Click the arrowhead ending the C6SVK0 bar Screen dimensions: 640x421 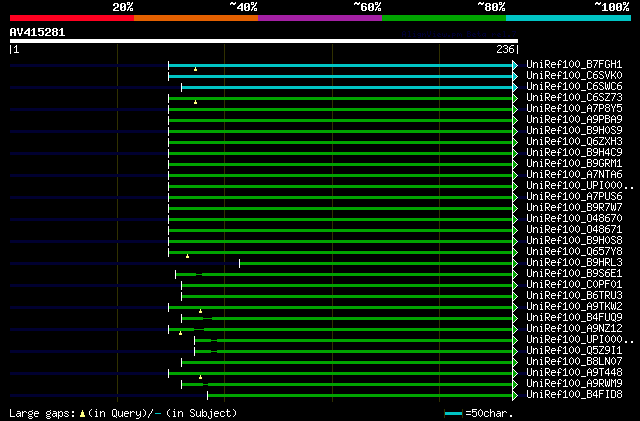(515, 76)
